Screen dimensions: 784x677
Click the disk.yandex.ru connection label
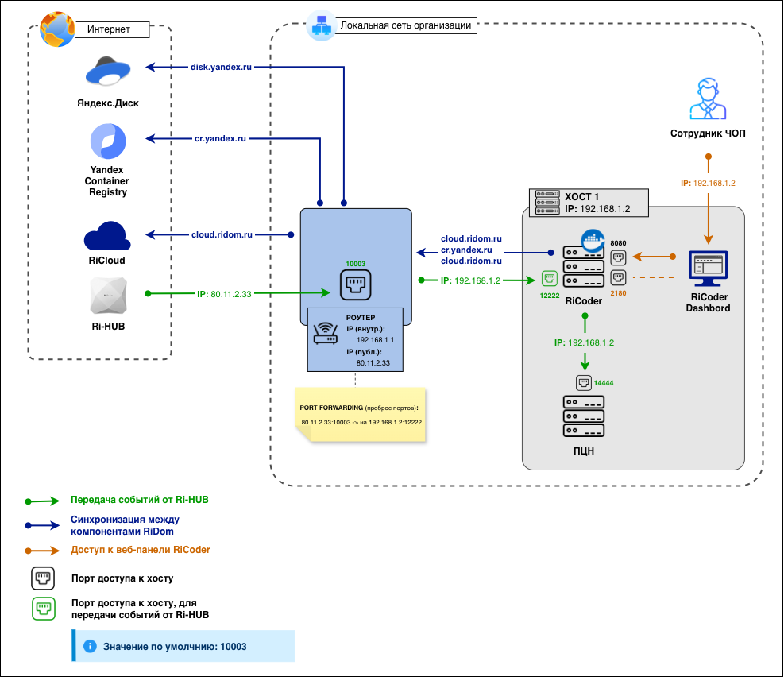tap(222, 68)
